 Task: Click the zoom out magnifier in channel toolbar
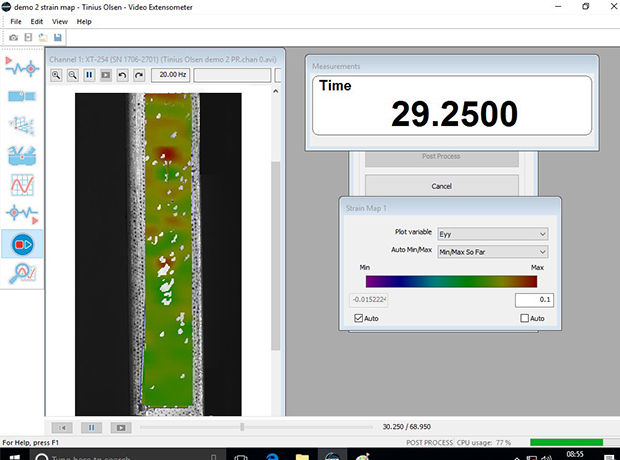point(73,75)
